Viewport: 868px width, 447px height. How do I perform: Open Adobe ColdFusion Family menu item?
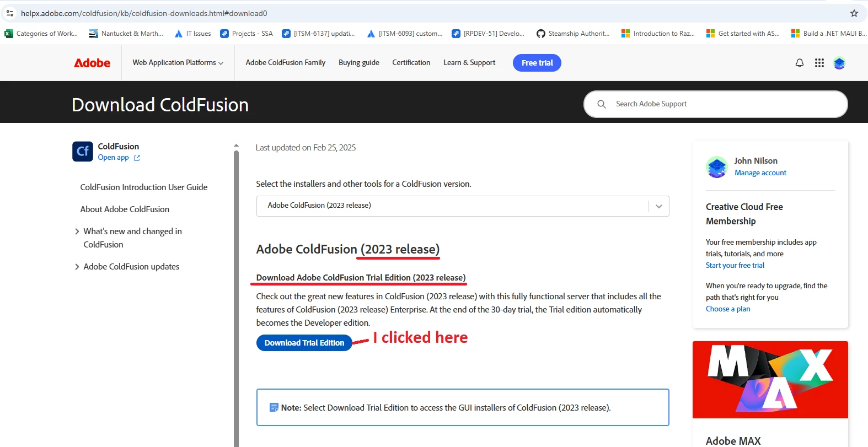286,63
